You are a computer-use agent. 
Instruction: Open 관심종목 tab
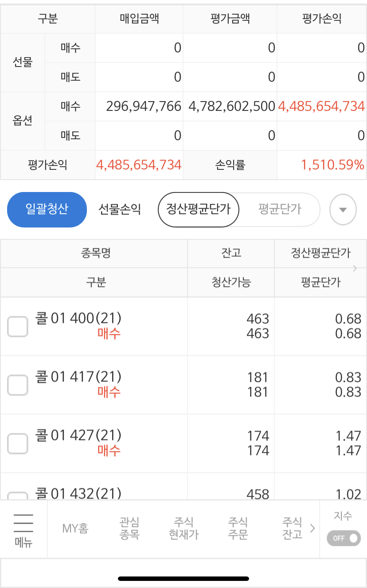[x=129, y=529]
